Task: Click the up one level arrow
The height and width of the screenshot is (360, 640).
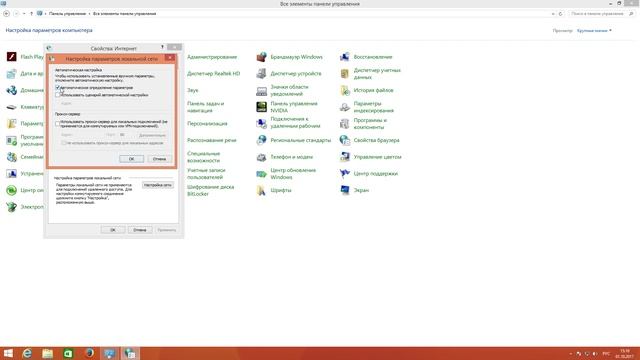Action: (31, 14)
